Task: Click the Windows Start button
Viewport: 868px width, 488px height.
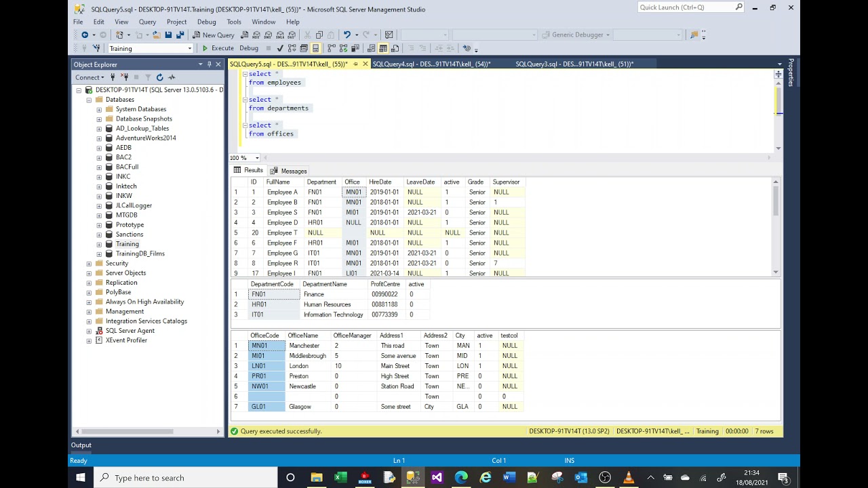Action: pyautogui.click(x=81, y=478)
